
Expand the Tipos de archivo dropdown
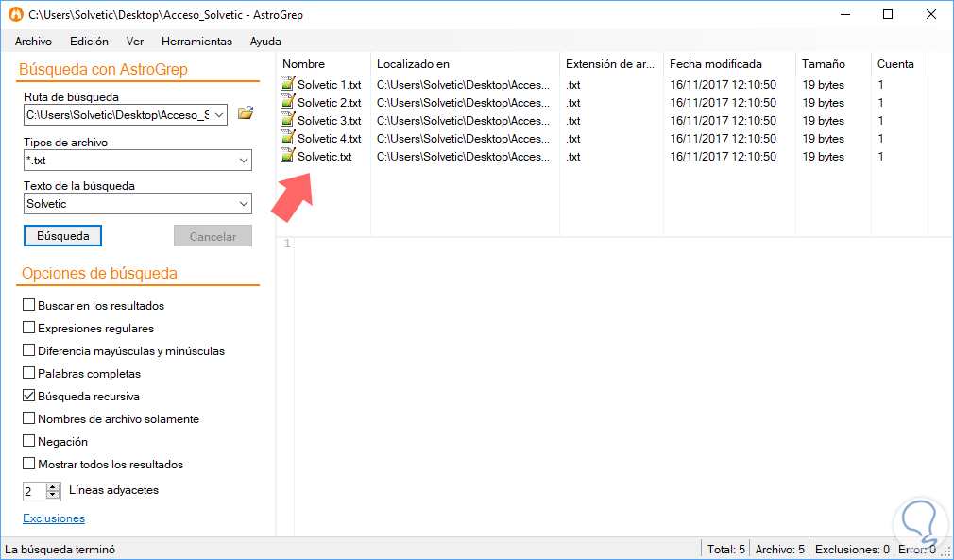(244, 161)
